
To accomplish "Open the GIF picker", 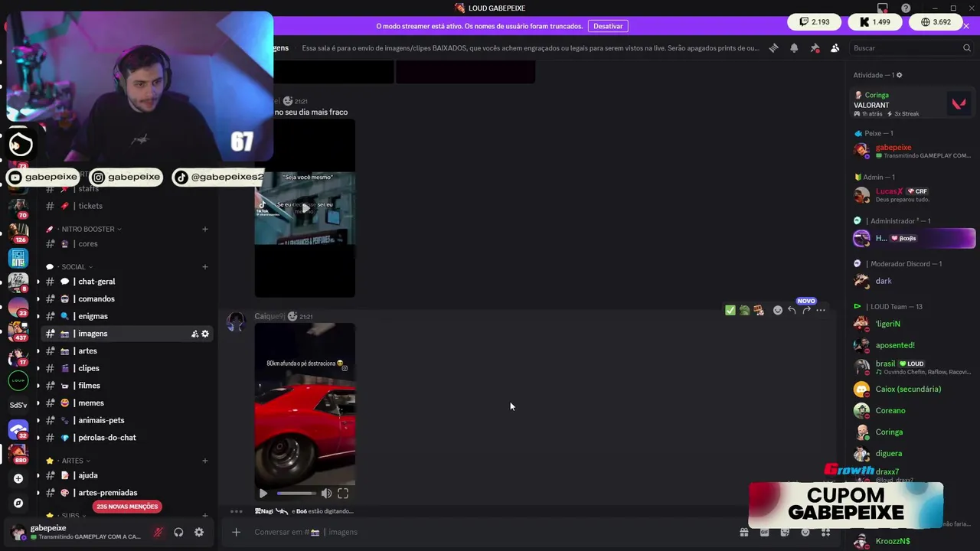I will (x=764, y=533).
